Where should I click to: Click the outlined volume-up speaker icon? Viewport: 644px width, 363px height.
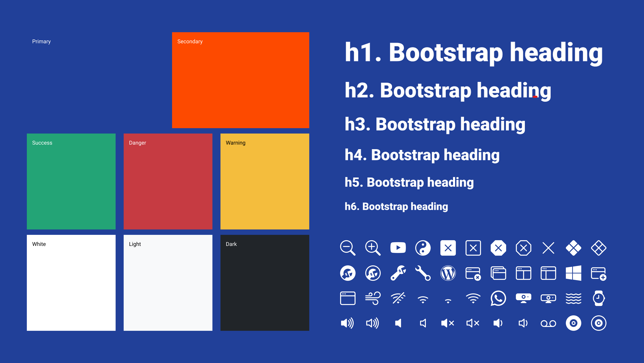pos(372,323)
